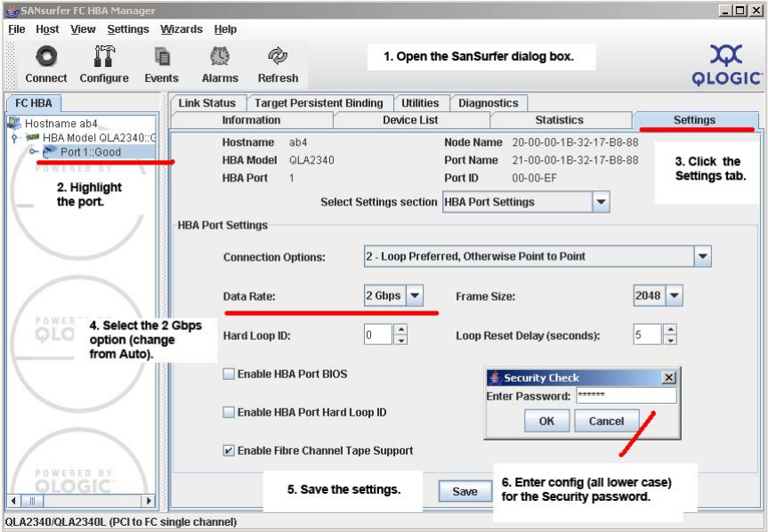Click Node Name value 20-00-00-1B-32-17-B8-88
768x532 pixels.
[575, 142]
